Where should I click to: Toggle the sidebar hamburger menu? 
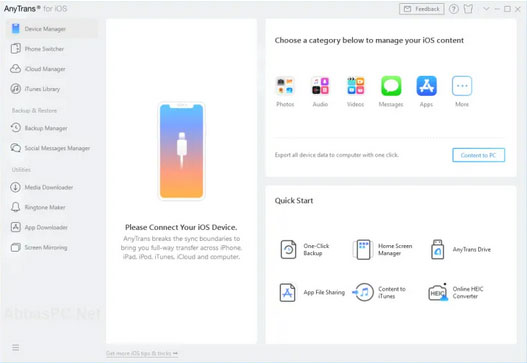pos(15,348)
